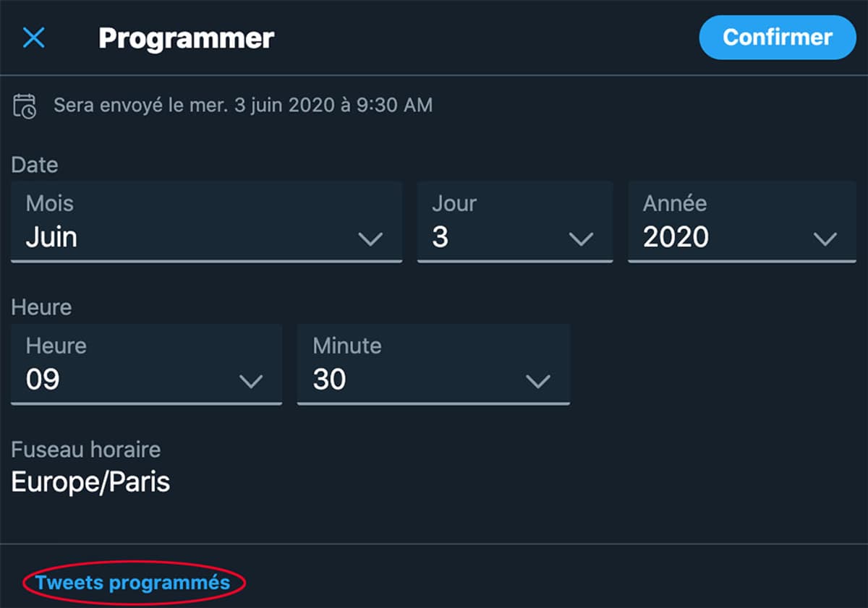The image size is (868, 608).
Task: Click the Europe/Paris timezone value
Action: point(90,481)
